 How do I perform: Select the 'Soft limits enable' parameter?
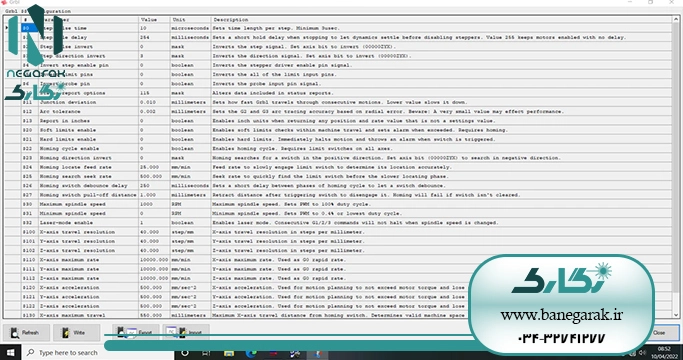point(88,130)
